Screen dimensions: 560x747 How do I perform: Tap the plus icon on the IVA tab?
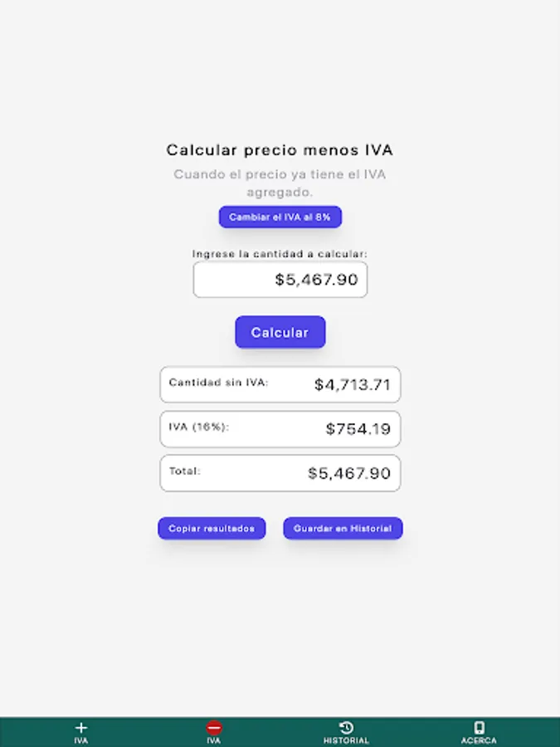tap(80, 725)
